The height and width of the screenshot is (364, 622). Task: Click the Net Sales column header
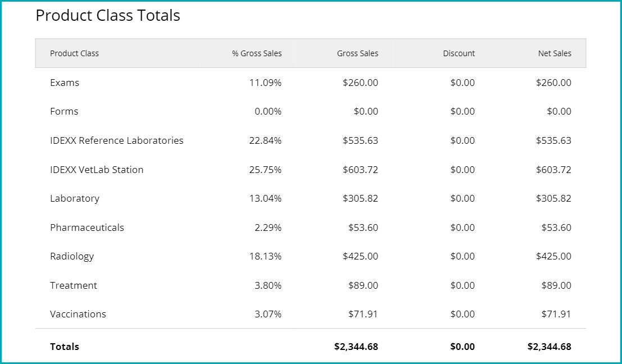[554, 53]
